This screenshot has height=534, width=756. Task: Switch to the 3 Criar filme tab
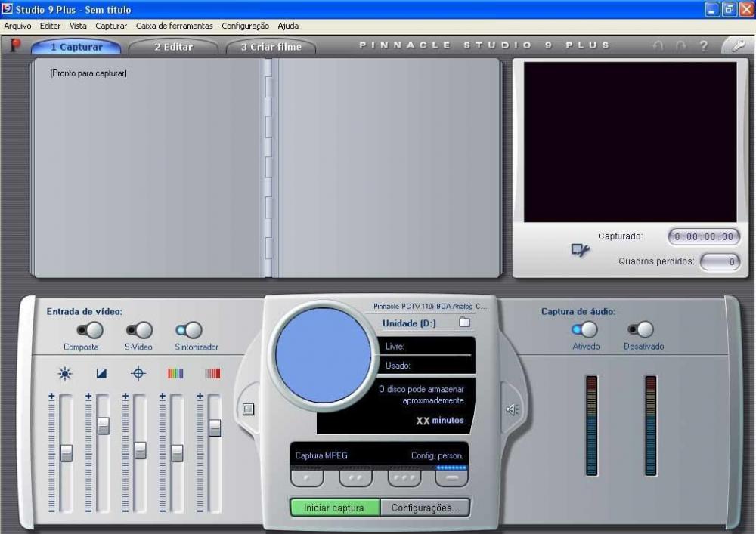(271, 47)
